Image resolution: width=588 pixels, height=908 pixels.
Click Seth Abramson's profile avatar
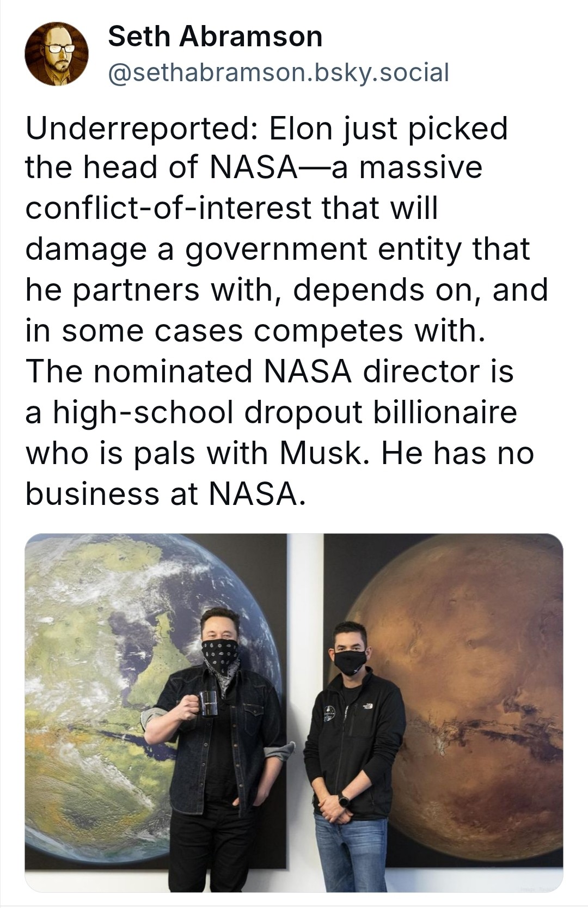click(x=57, y=54)
